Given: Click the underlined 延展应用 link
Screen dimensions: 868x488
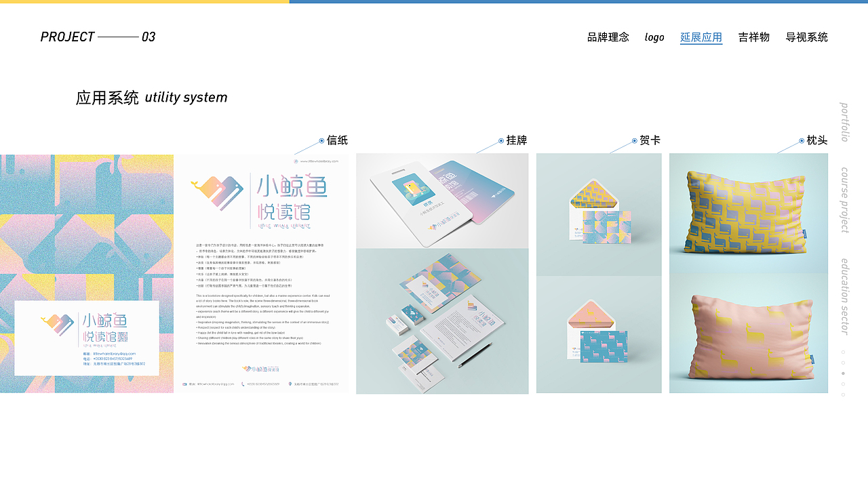Looking at the screenshot, I should 701,37.
